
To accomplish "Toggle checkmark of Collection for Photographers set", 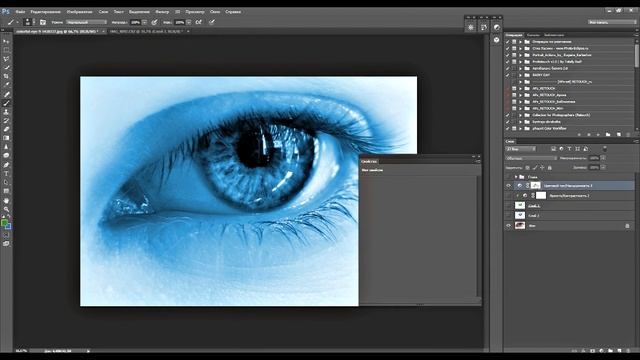I will 508,115.
